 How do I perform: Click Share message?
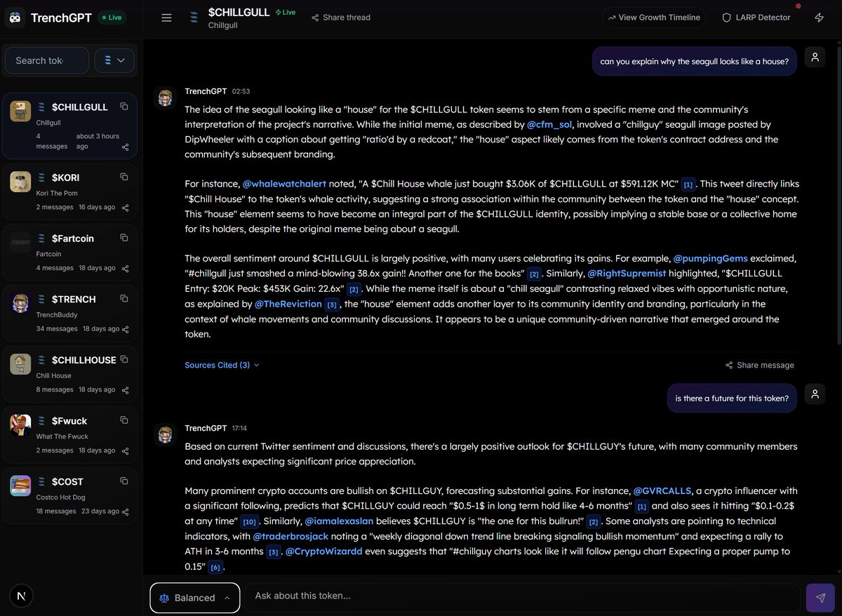[760, 366]
